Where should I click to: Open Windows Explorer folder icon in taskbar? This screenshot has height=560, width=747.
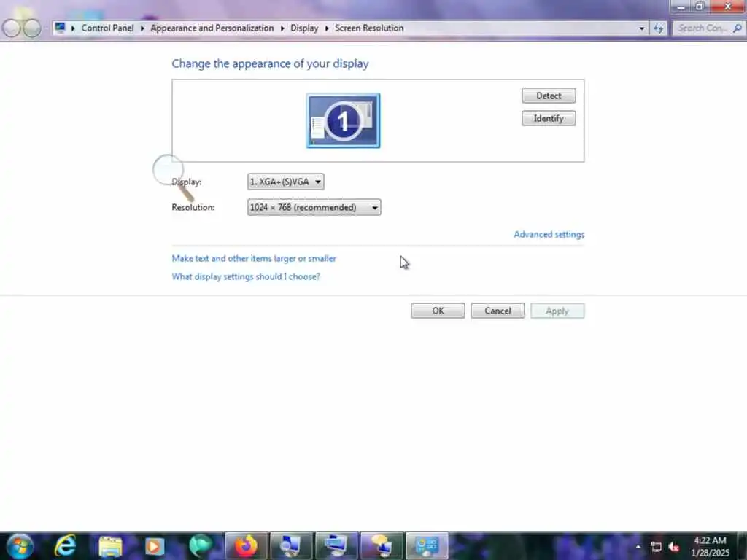click(111, 547)
